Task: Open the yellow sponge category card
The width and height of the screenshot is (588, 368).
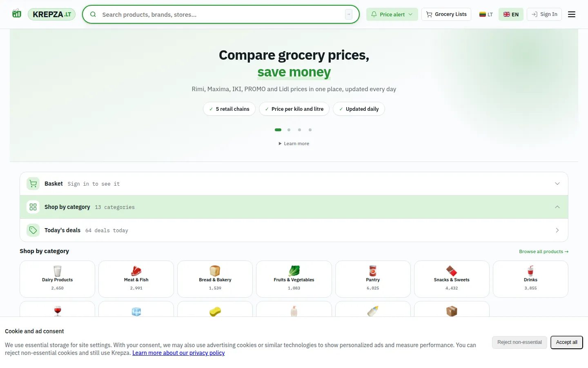Action: [x=215, y=309]
